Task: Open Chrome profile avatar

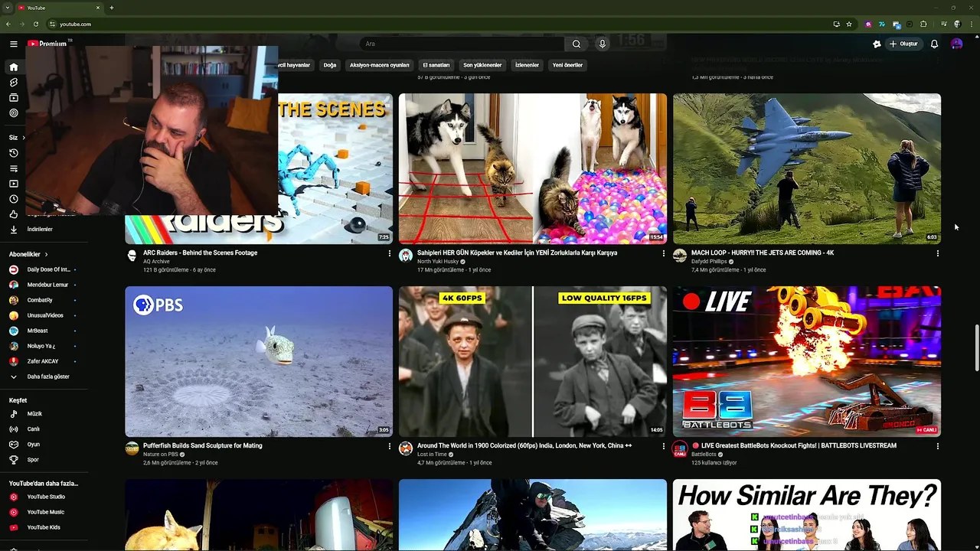Action: (957, 24)
